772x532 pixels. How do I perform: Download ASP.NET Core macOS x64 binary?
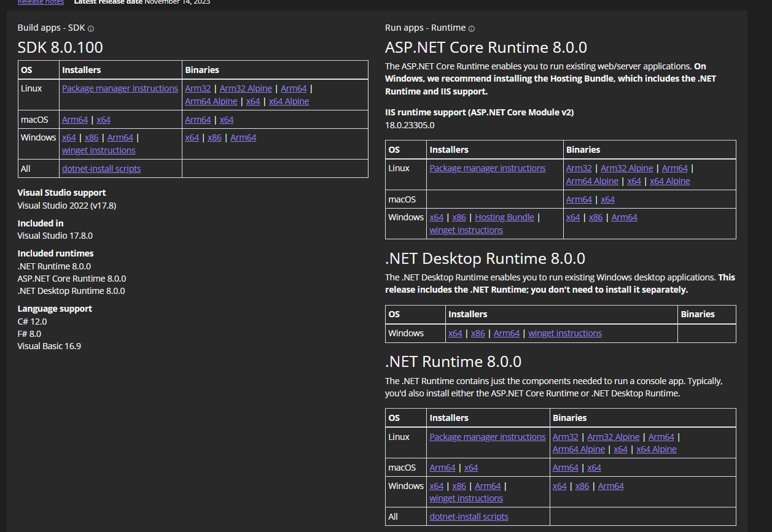pyautogui.click(x=607, y=199)
